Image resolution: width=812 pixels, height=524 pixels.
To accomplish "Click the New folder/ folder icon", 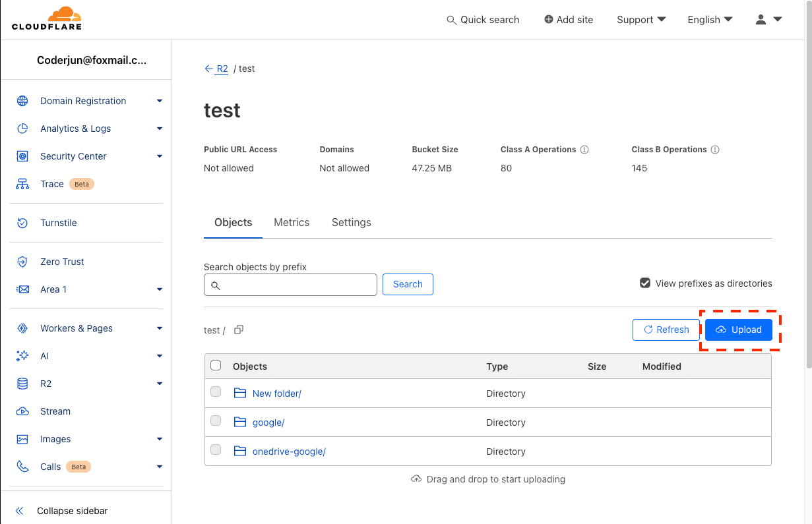I will (240, 393).
